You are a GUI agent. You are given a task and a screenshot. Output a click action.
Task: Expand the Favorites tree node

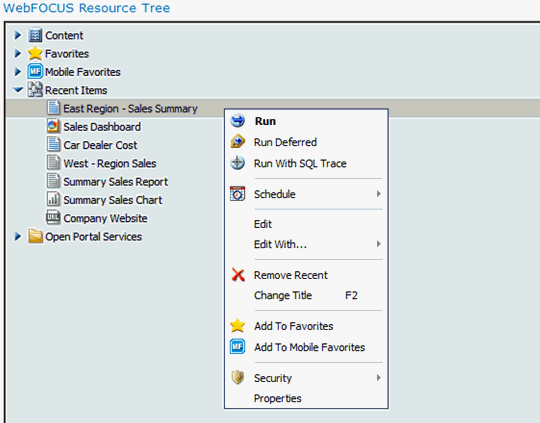coord(18,53)
